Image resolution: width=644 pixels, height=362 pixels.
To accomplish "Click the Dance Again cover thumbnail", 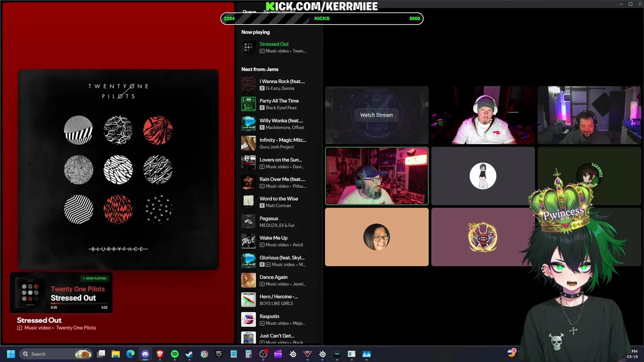I will tap(249, 281).
